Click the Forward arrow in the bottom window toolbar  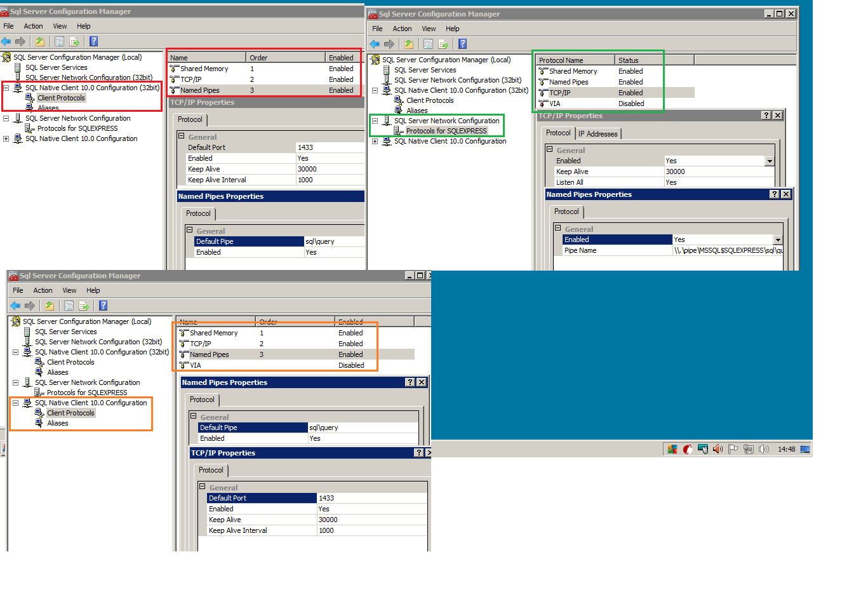30,306
